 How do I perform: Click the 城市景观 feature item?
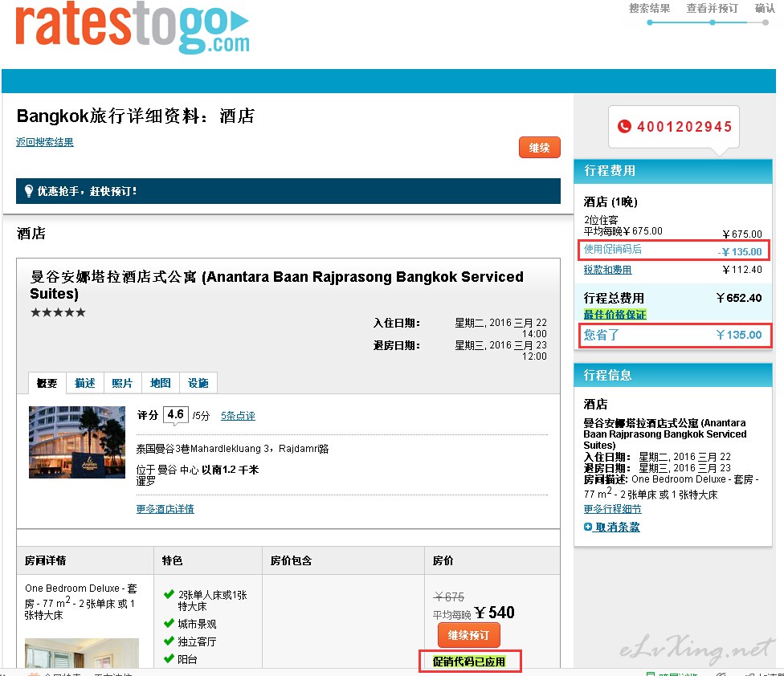point(197,624)
